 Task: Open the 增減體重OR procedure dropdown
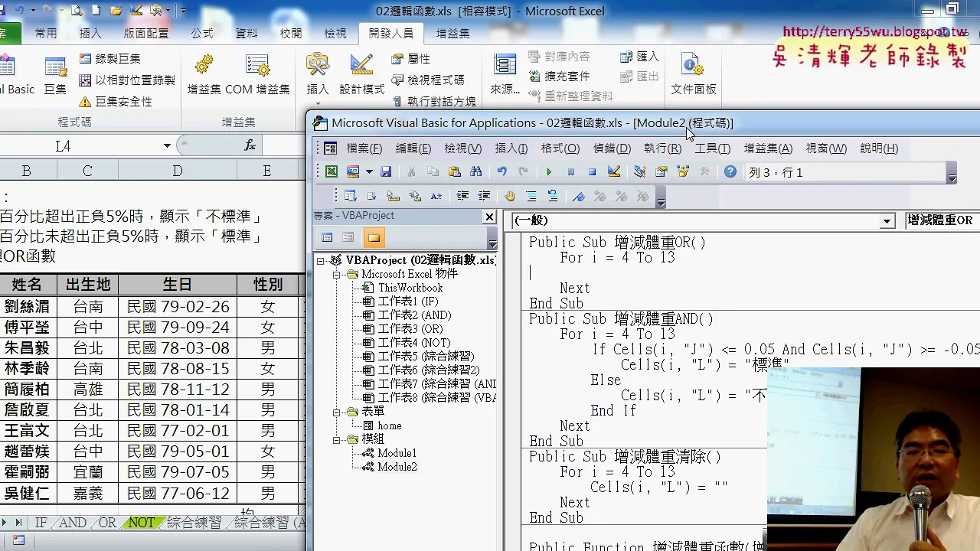(942, 220)
